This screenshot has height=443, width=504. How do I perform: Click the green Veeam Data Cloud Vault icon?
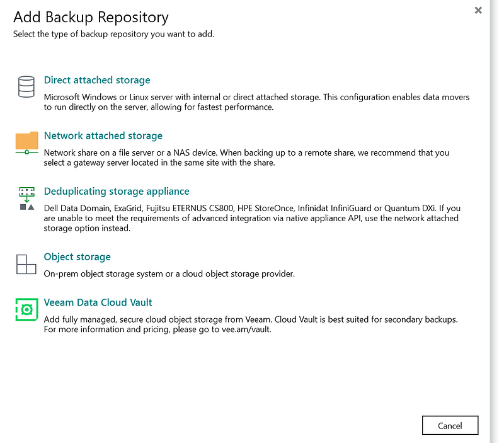tap(26, 309)
